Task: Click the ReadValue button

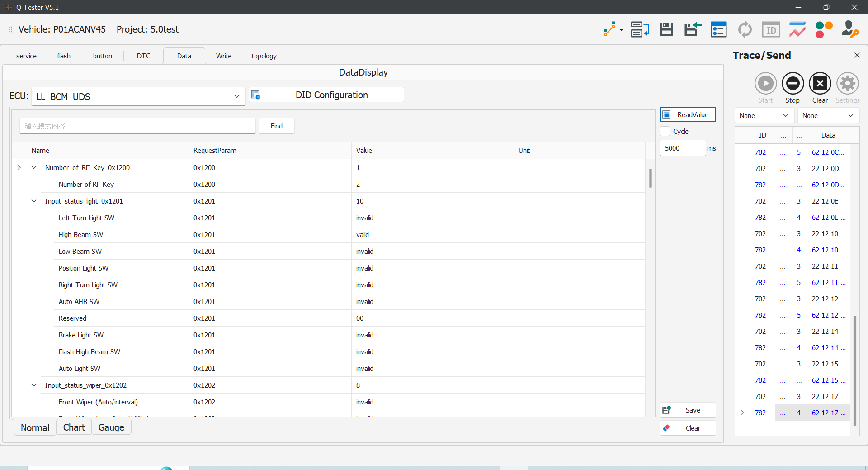Action: (688, 115)
